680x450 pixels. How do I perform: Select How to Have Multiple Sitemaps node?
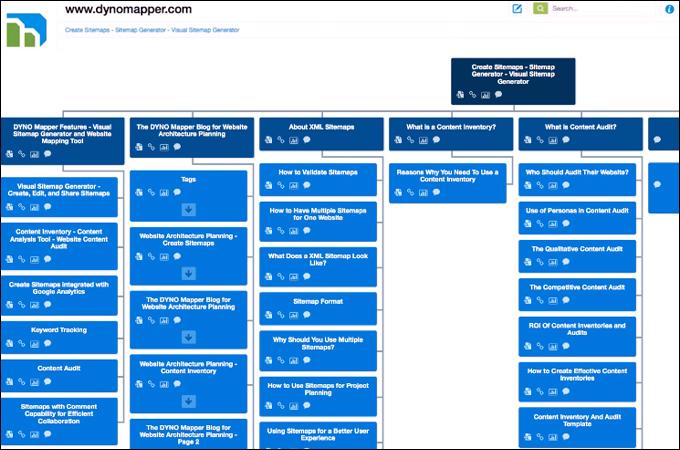pos(318,221)
